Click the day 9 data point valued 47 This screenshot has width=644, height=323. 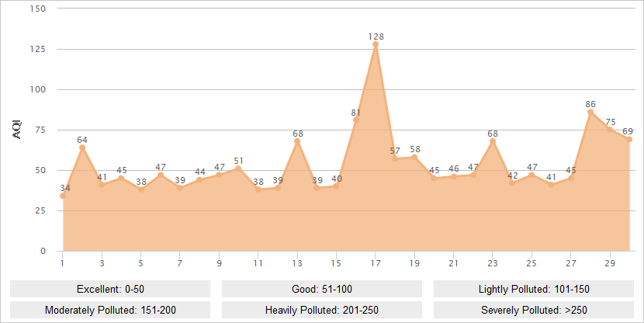point(219,175)
